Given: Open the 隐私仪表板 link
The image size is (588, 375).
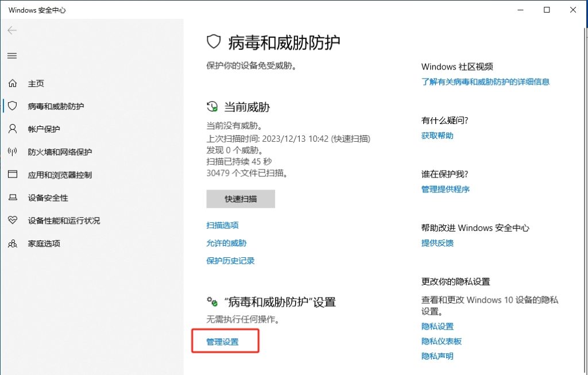Looking at the screenshot, I should click(441, 341).
